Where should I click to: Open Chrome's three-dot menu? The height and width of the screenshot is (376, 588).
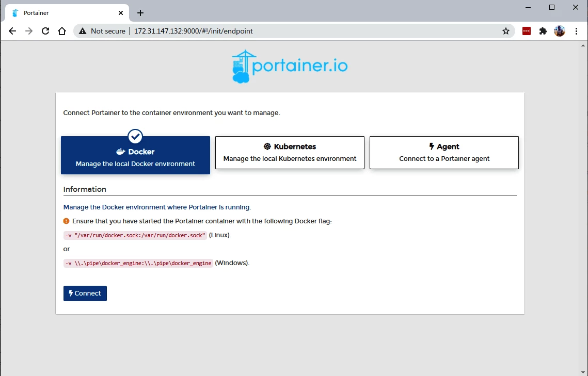click(576, 31)
